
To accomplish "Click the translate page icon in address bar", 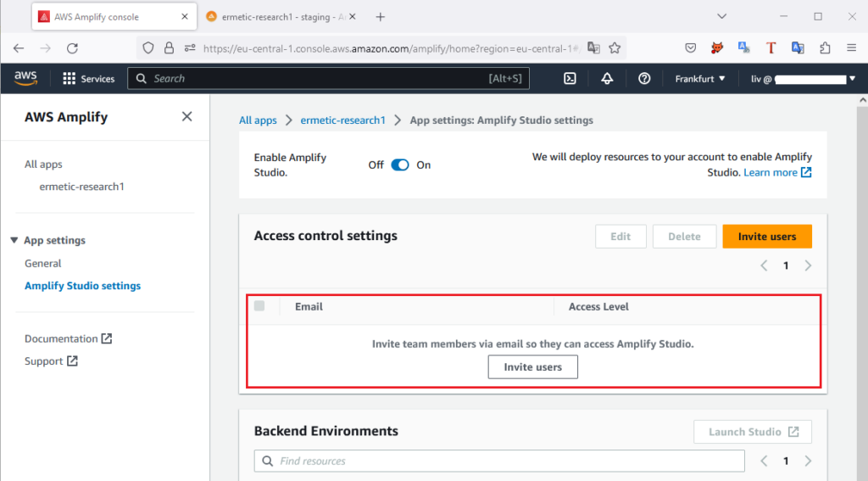I will [593, 48].
